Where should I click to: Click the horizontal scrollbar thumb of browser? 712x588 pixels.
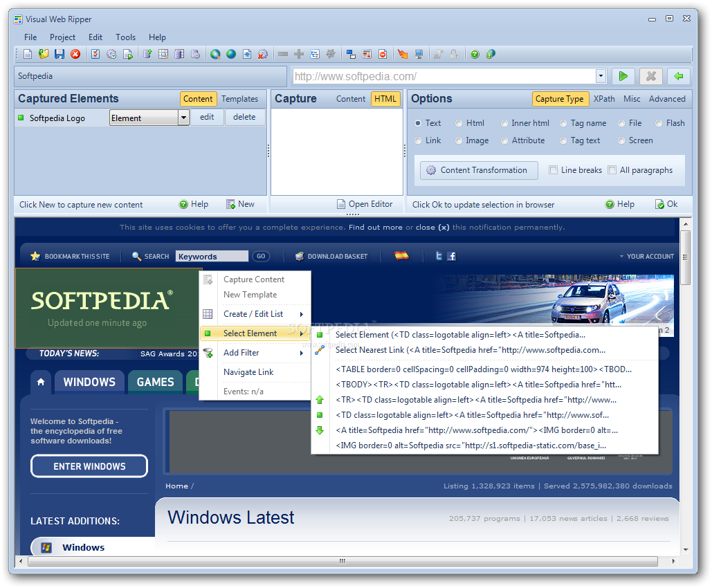point(343,561)
